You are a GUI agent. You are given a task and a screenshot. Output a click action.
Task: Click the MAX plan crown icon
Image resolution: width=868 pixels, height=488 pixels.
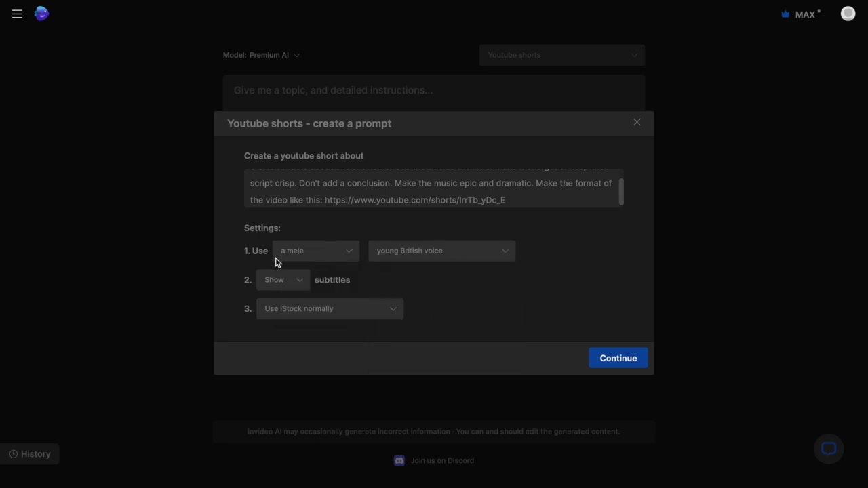785,14
